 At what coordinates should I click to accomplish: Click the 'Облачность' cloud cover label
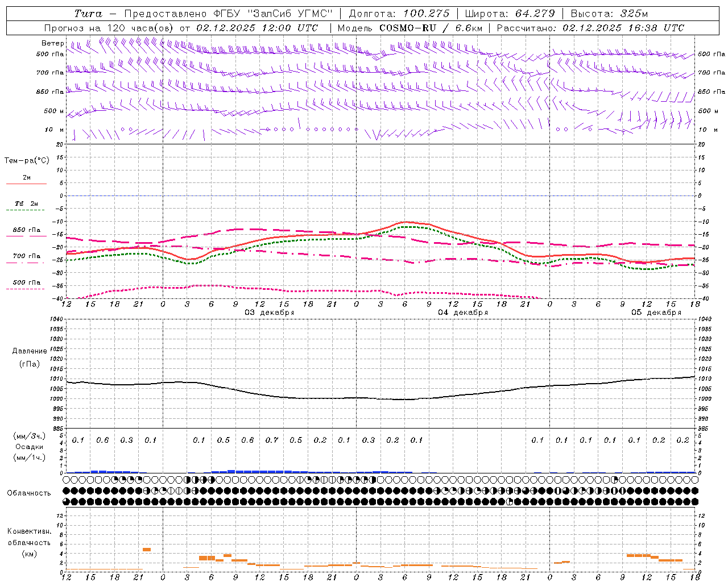pyautogui.click(x=29, y=493)
